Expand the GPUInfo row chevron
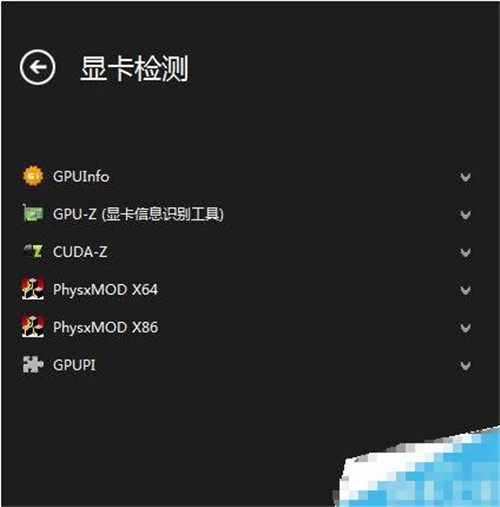Viewport: 500px width, 507px height. pyautogui.click(x=465, y=177)
